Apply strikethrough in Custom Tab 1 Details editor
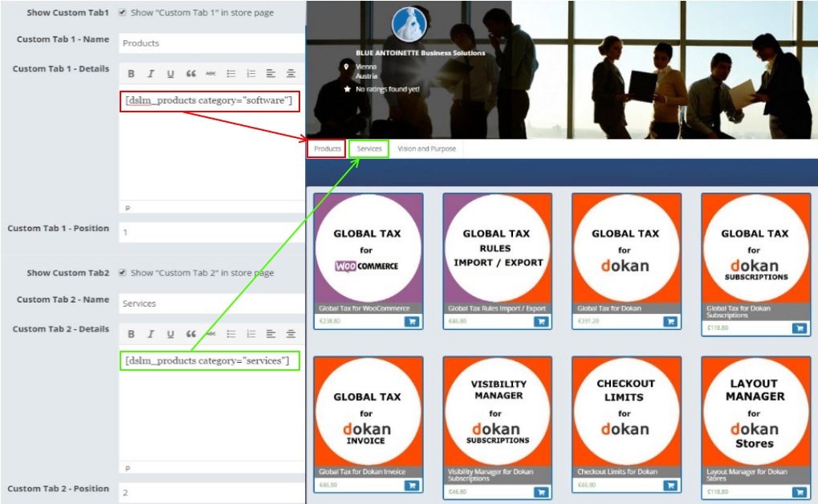This screenshot has height=504, width=818. click(211, 74)
